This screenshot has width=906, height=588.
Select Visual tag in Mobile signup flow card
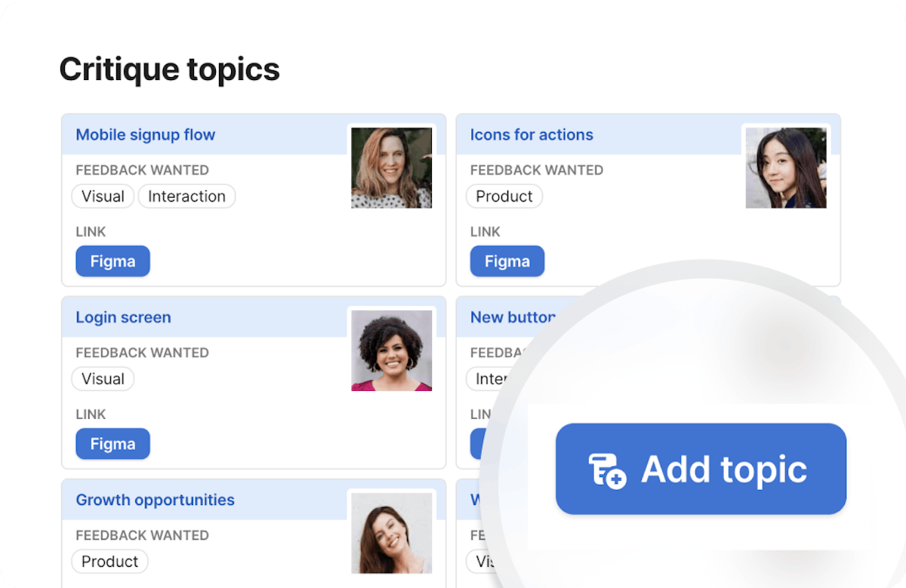point(103,197)
